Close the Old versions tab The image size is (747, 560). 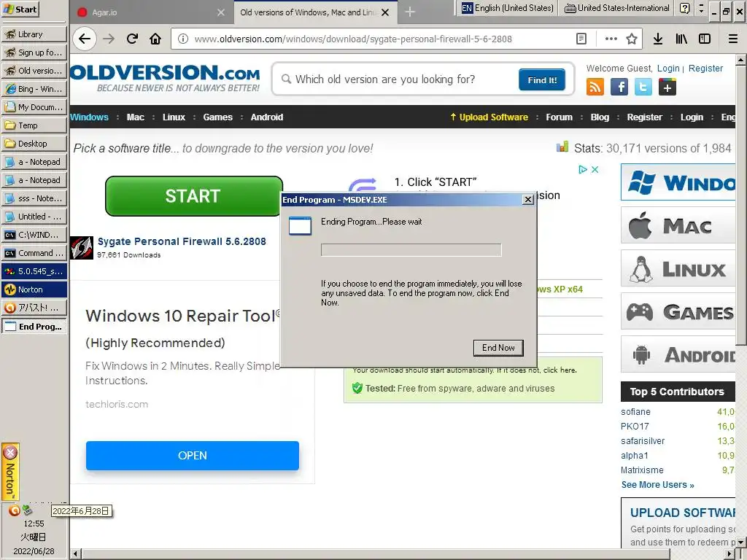(x=385, y=12)
